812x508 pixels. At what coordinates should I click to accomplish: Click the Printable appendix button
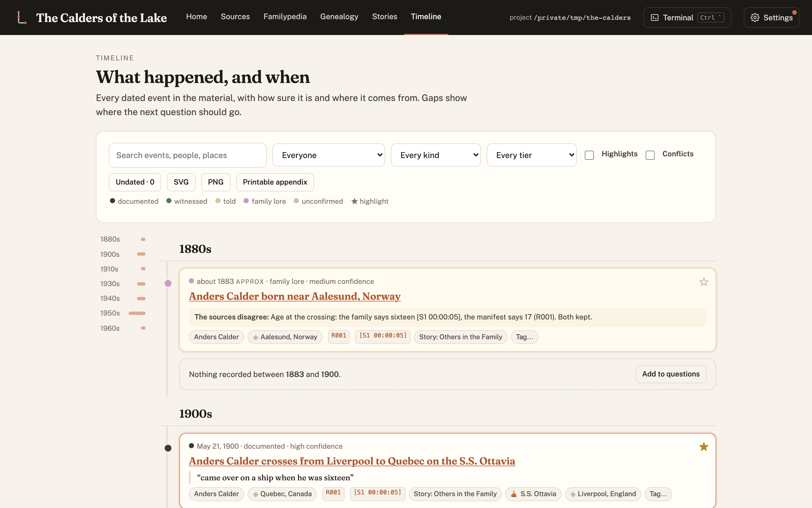[x=275, y=182]
